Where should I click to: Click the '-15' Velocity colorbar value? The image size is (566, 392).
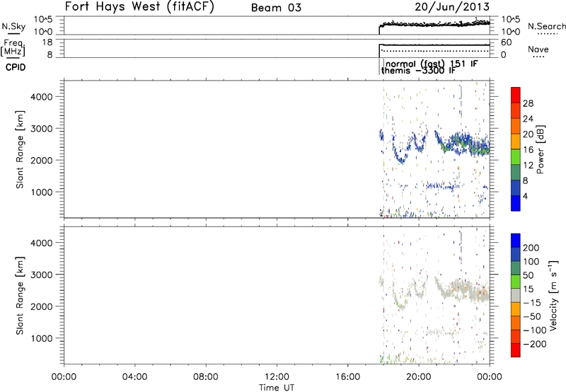[531, 303]
